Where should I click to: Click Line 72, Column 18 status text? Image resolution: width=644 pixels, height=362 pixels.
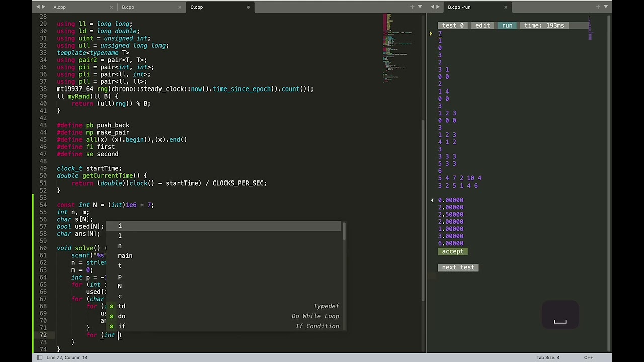tap(66, 357)
